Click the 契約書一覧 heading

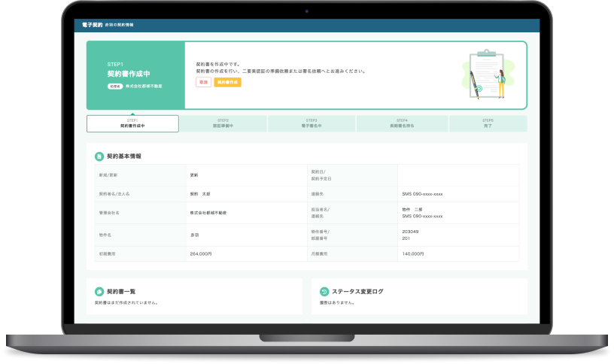pos(121,292)
